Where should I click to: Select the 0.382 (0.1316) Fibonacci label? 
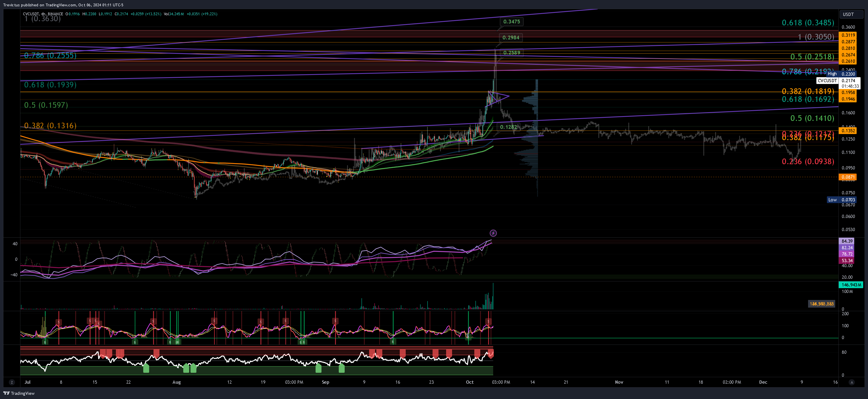tap(50, 126)
